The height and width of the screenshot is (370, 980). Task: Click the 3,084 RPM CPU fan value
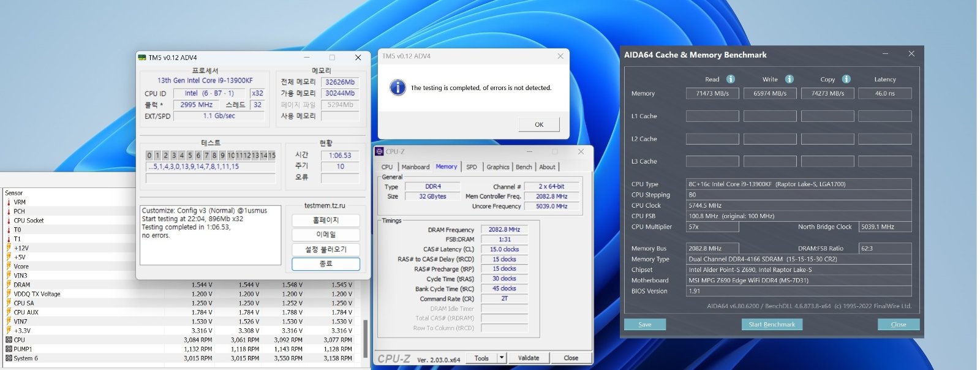point(198,340)
